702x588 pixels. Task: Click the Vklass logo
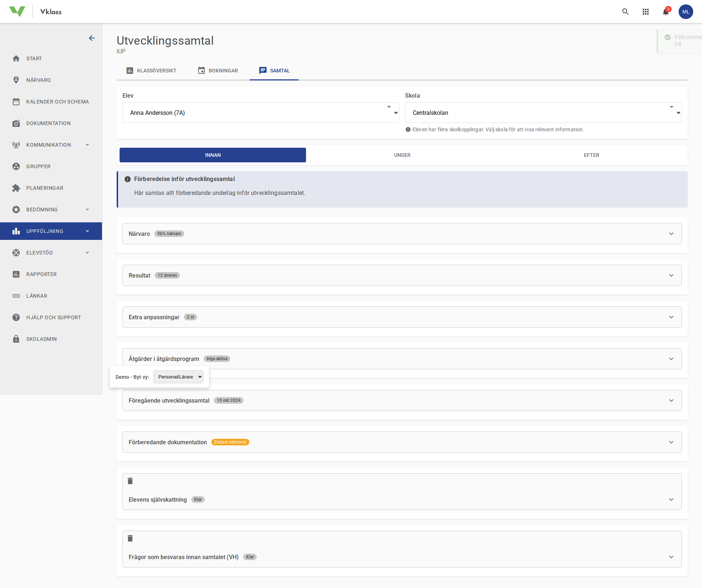point(17,12)
